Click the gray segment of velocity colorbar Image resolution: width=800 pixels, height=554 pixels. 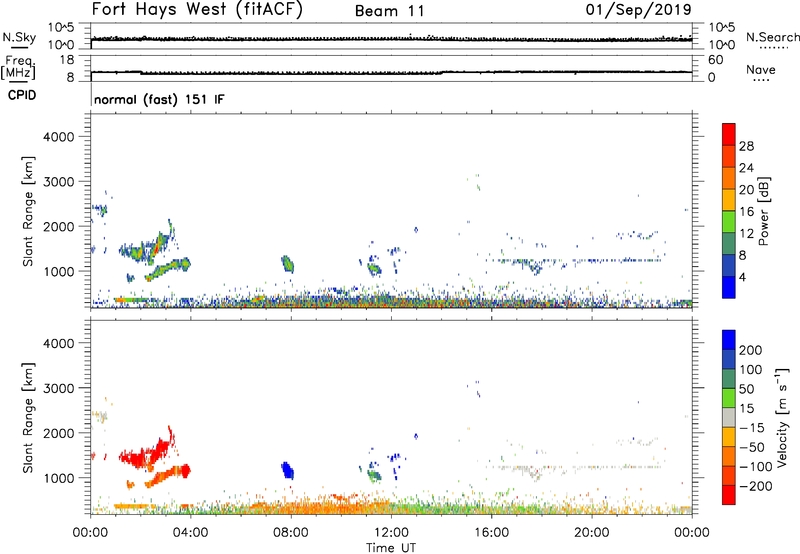click(729, 417)
